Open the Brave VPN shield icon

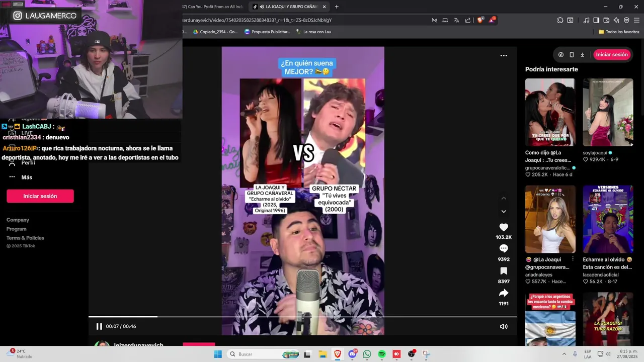click(x=626, y=20)
